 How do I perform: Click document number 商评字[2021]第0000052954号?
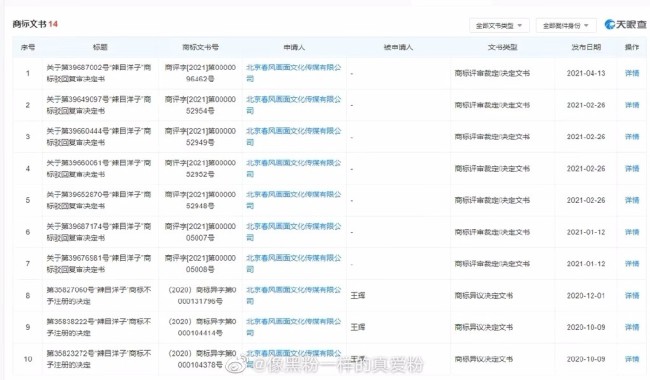click(200, 105)
